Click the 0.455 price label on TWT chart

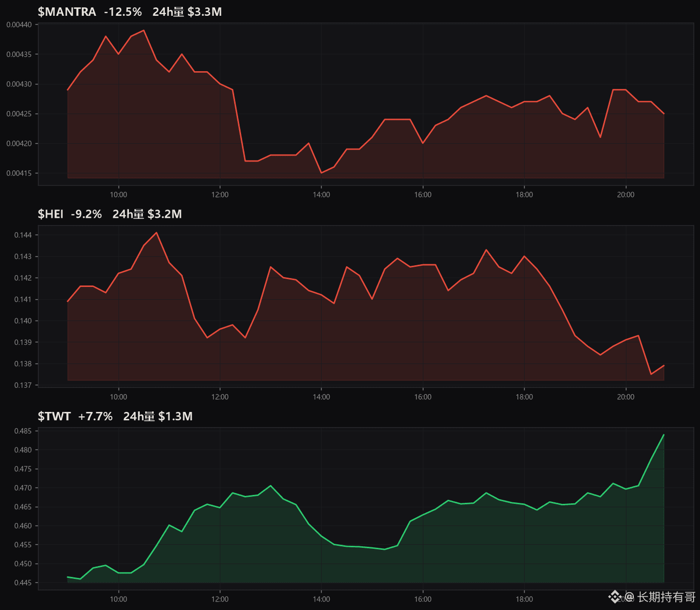pos(23,545)
